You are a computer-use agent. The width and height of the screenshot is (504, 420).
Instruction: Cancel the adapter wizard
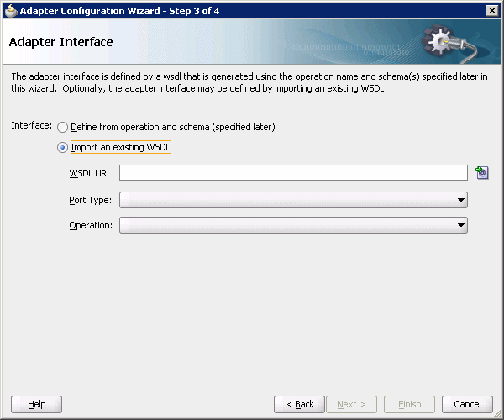467,404
